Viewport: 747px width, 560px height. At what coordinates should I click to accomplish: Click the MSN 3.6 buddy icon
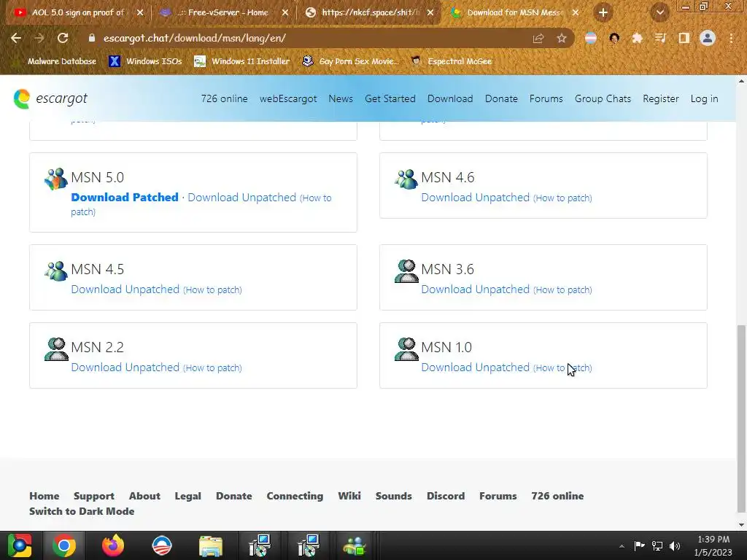pyautogui.click(x=406, y=271)
